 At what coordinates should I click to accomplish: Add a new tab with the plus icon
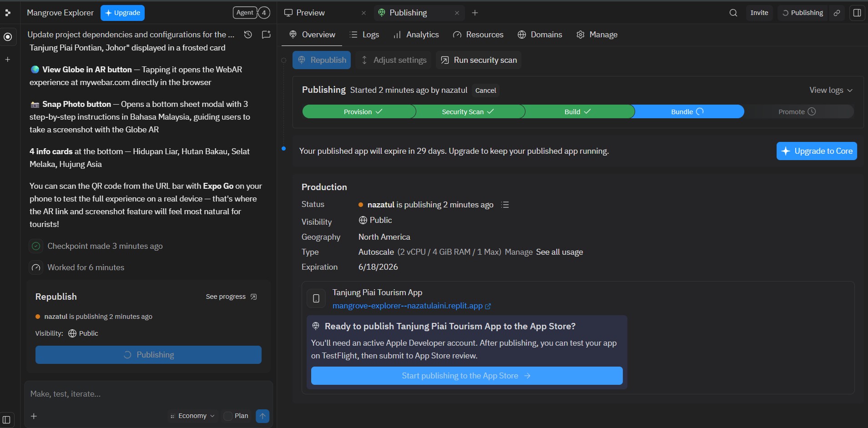pyautogui.click(x=475, y=13)
